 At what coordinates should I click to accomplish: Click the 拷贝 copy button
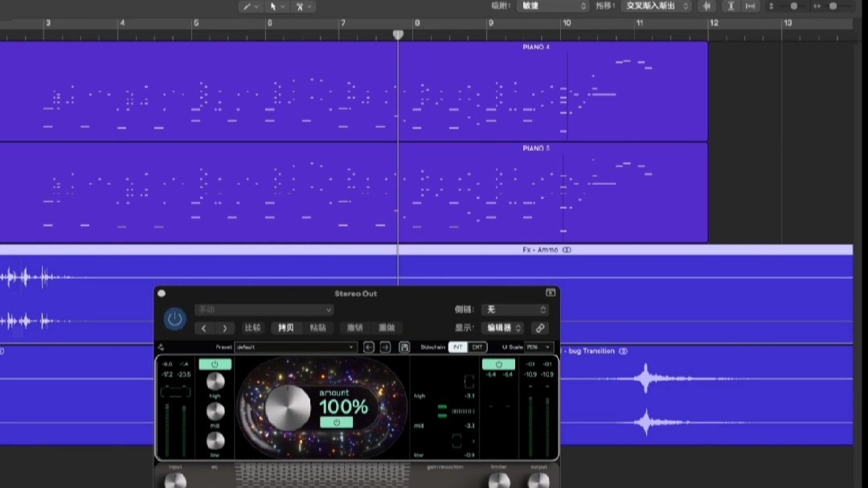point(285,328)
